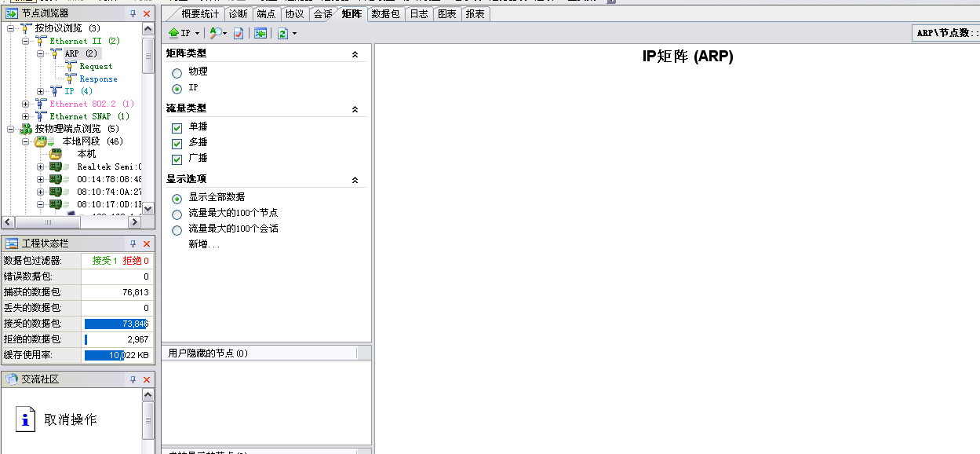Open the 诊断 tab
Screen dimensions: 980x454
(x=239, y=14)
